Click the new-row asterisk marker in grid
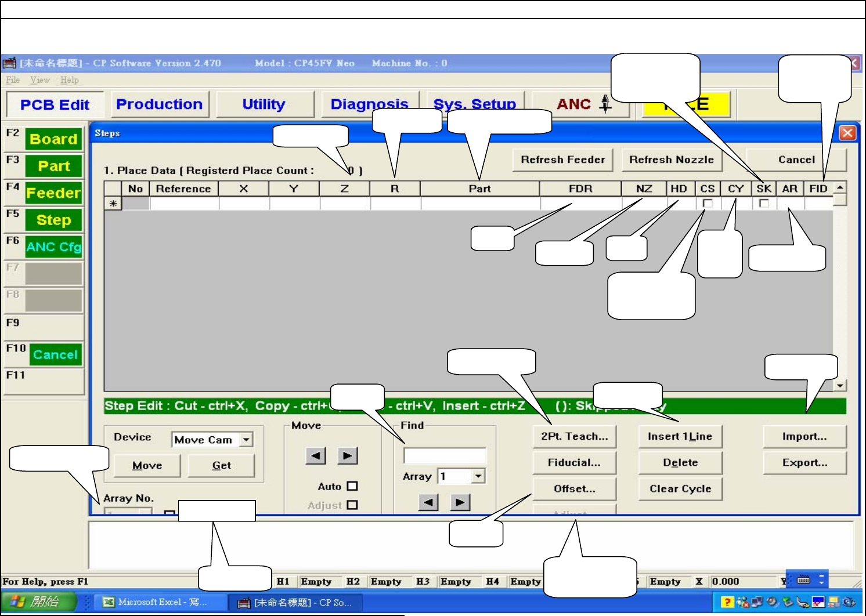866x616 pixels. [113, 204]
